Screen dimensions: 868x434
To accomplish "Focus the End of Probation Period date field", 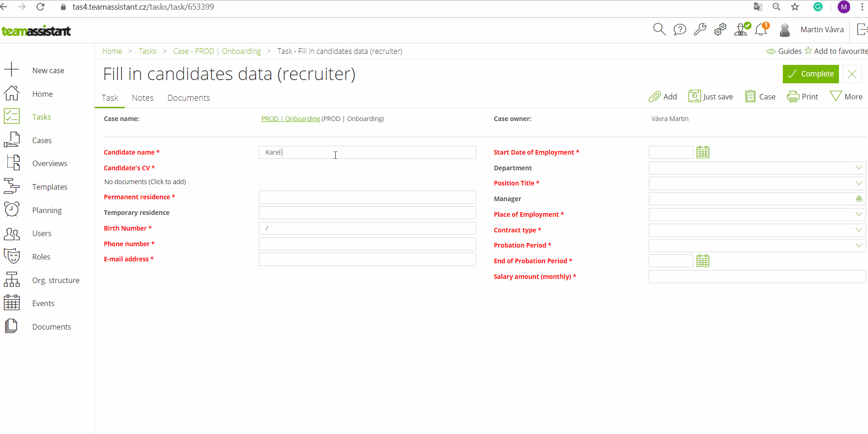I will pyautogui.click(x=671, y=261).
